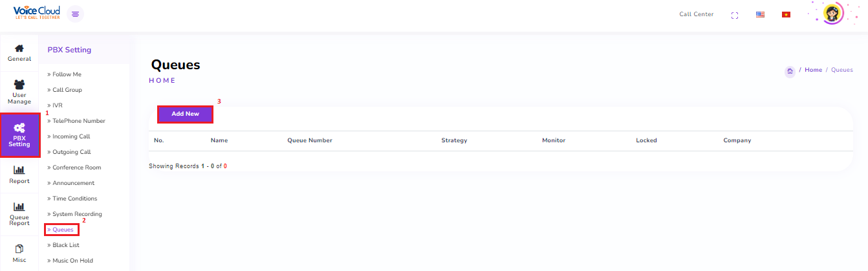This screenshot has width=868, height=271.
Task: Click the Add New button
Action: [185, 114]
